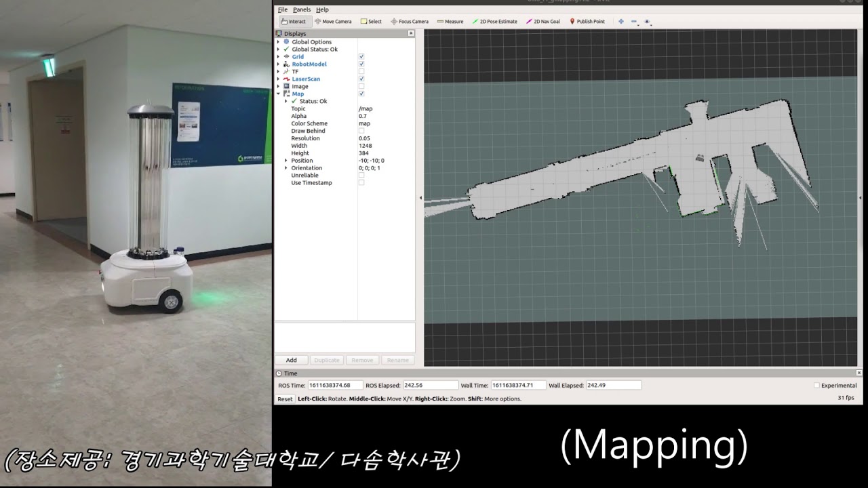Click the Grid display icon
868x488 pixels.
pyautogui.click(x=286, y=57)
